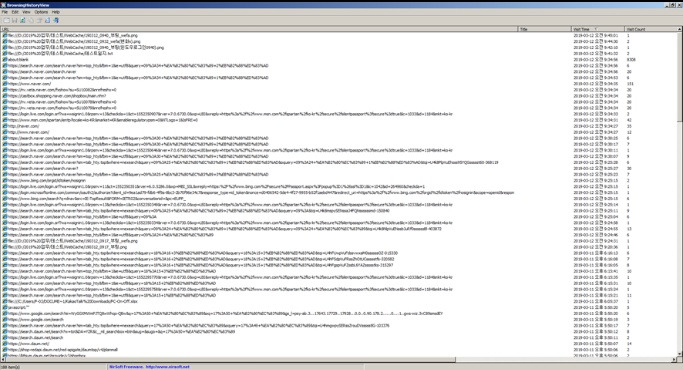Viewport: 683px width, 370px height.
Task: Click the Save Selected Items toolbar icon
Action: pyautogui.click(x=14, y=20)
